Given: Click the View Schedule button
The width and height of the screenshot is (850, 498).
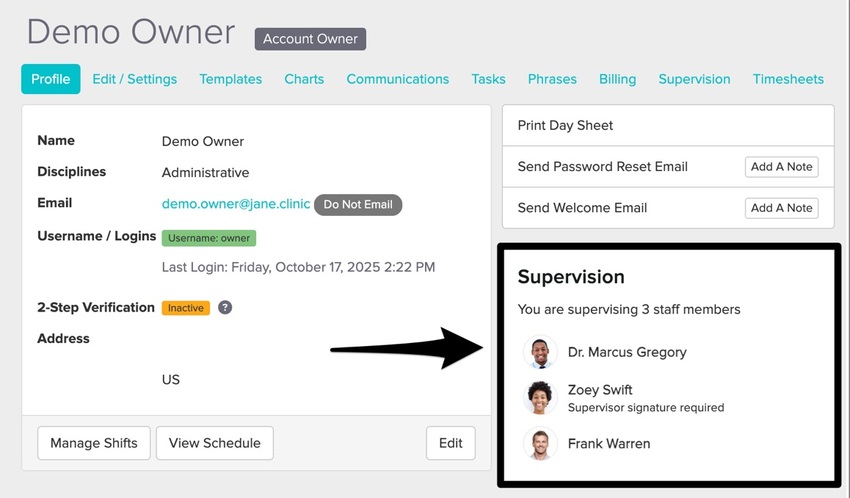Looking at the screenshot, I should 214,443.
